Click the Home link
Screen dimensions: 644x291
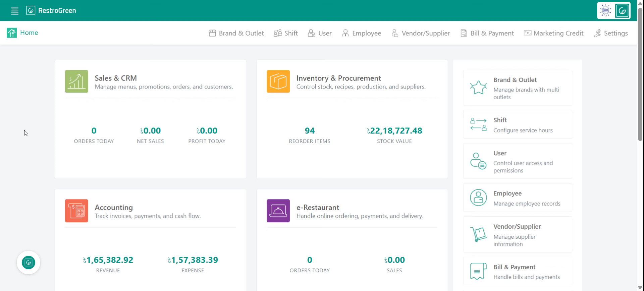tap(29, 33)
